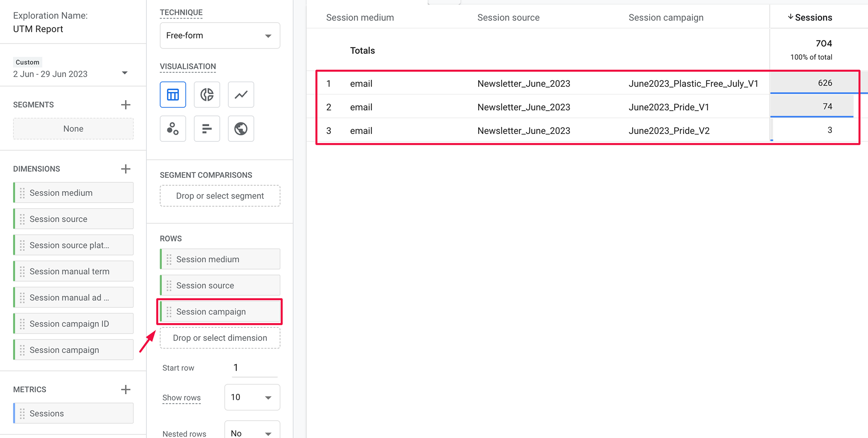Click Session medium chip in Rows

click(x=220, y=259)
